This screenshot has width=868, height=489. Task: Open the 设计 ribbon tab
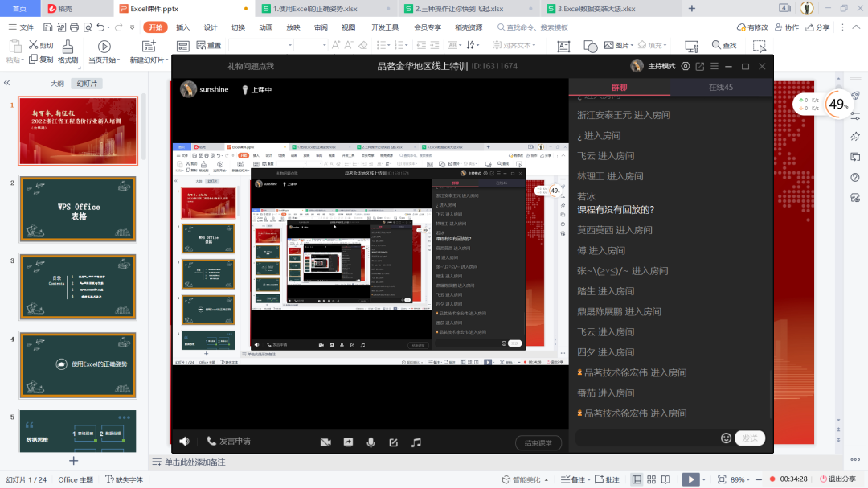pyautogui.click(x=211, y=27)
